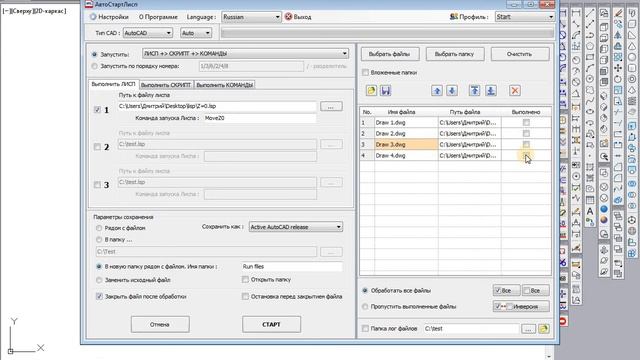Select the Spline tool in AutoCAD toolbar
Screen dimensions: 640x360
pos(590,101)
